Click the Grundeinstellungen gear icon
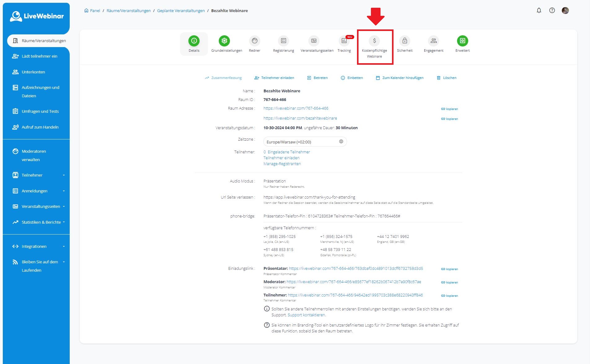The width and height of the screenshot is (590, 364). [x=224, y=41]
